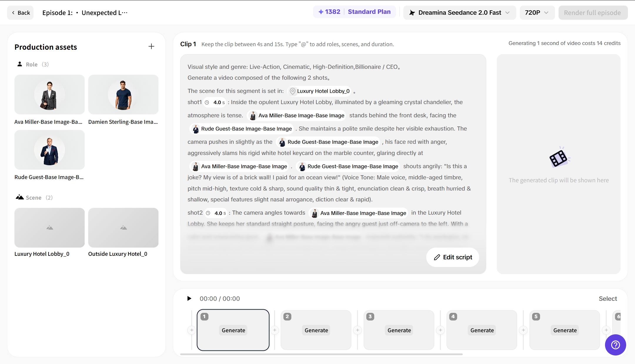Click 'Generating 1 second of video costs 14 credits'
Viewport: 635px width, 364px height.
(564, 43)
